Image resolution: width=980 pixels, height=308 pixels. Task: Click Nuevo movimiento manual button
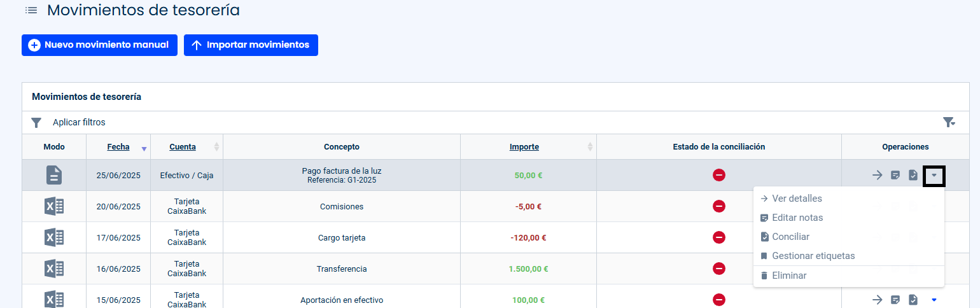pos(99,45)
